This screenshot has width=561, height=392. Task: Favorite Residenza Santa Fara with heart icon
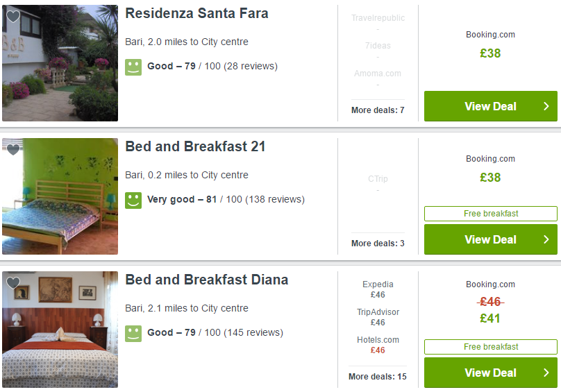pyautogui.click(x=13, y=17)
